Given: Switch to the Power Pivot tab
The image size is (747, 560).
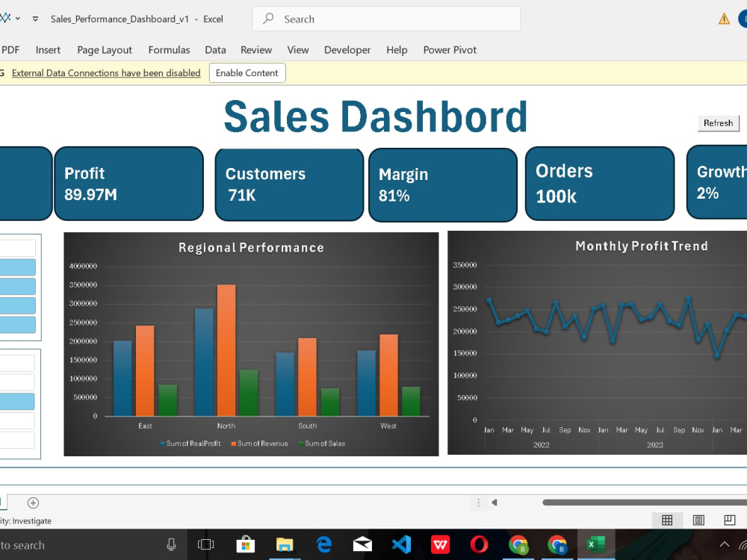Looking at the screenshot, I should click(450, 50).
